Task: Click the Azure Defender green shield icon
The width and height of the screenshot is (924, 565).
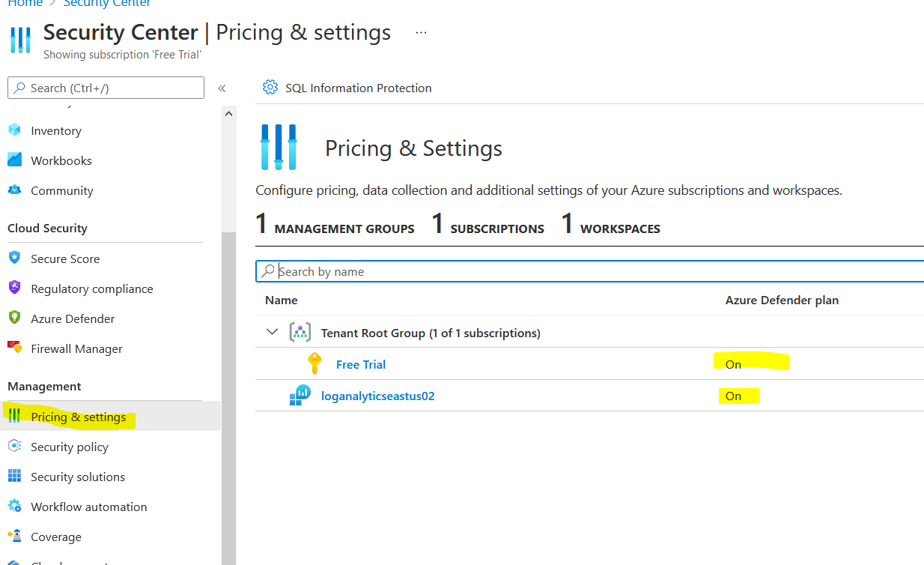Action: (x=14, y=318)
